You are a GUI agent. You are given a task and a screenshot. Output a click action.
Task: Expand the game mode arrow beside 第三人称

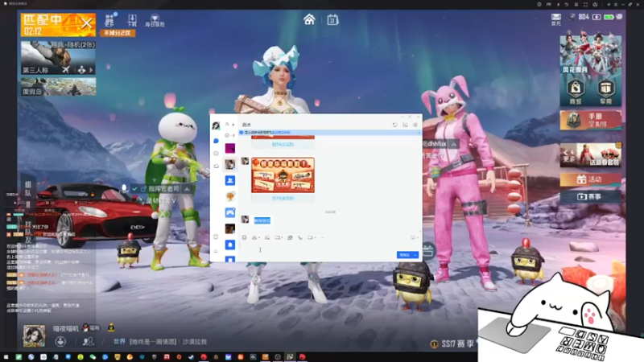pyautogui.click(x=91, y=70)
